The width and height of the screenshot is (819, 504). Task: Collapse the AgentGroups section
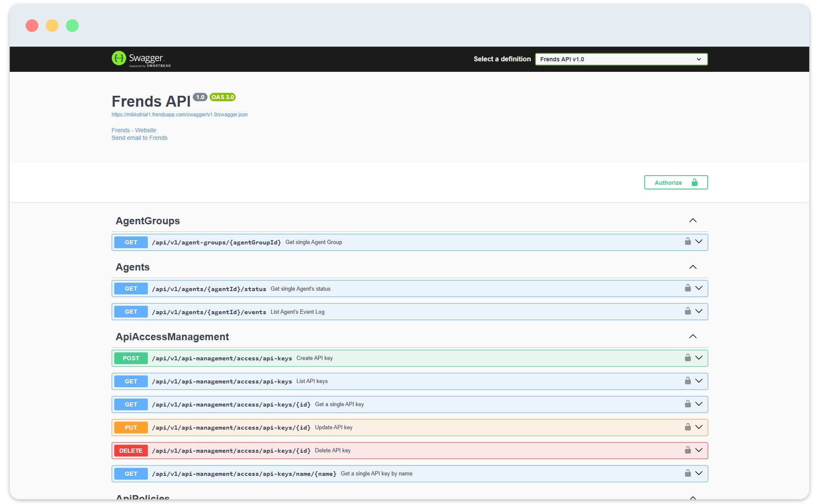[693, 220]
